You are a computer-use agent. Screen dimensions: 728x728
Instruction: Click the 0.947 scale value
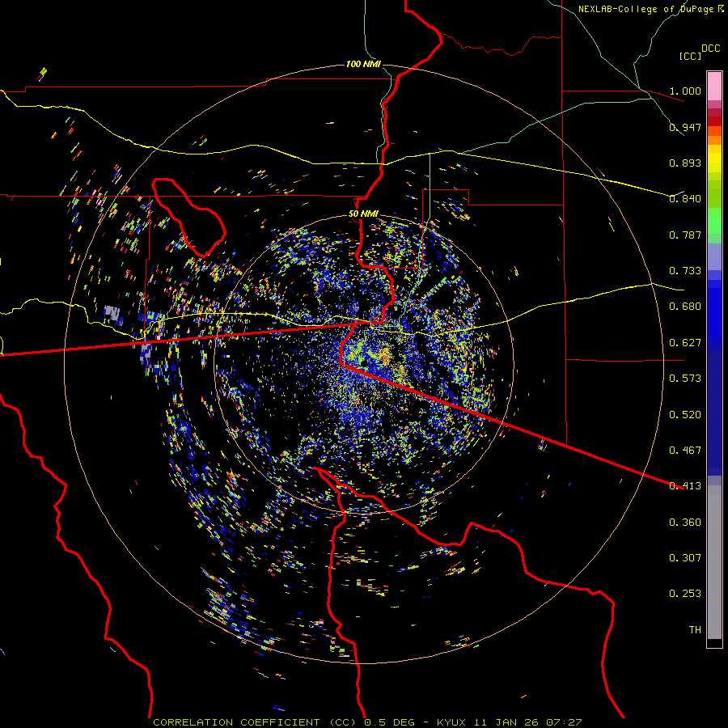pos(685,127)
